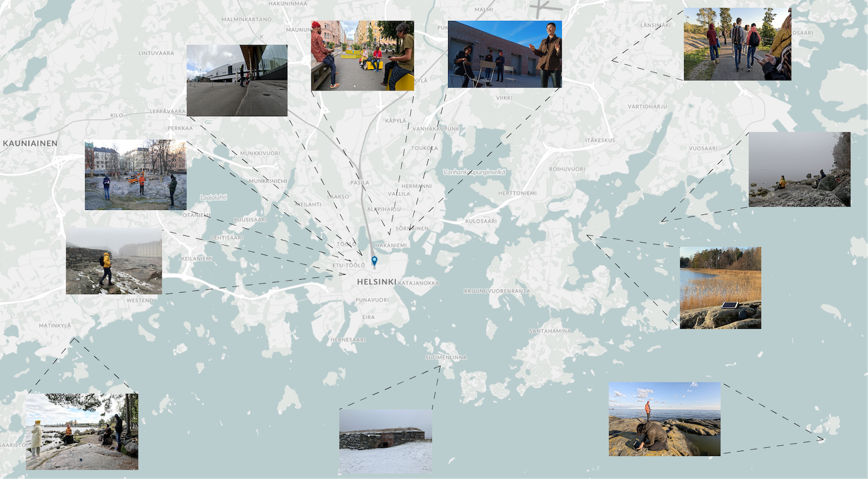
Task: Click the KUUSISAARI map label
Action: pos(250,219)
